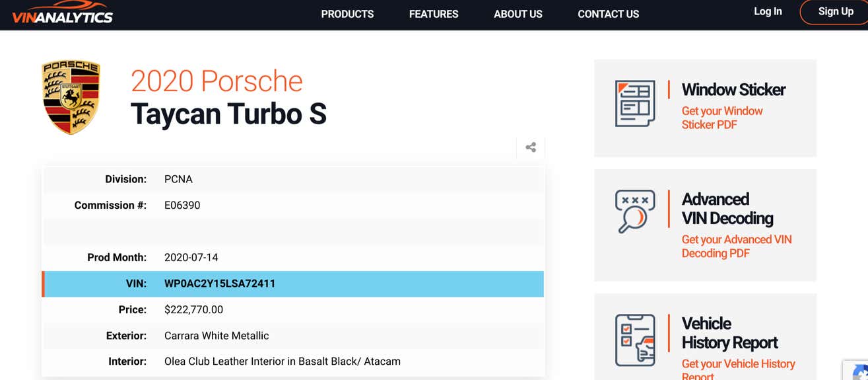Viewport: 868px width, 380px height.
Task: Click the Advanced VIN Decoding magnifier icon
Action: 634,211
